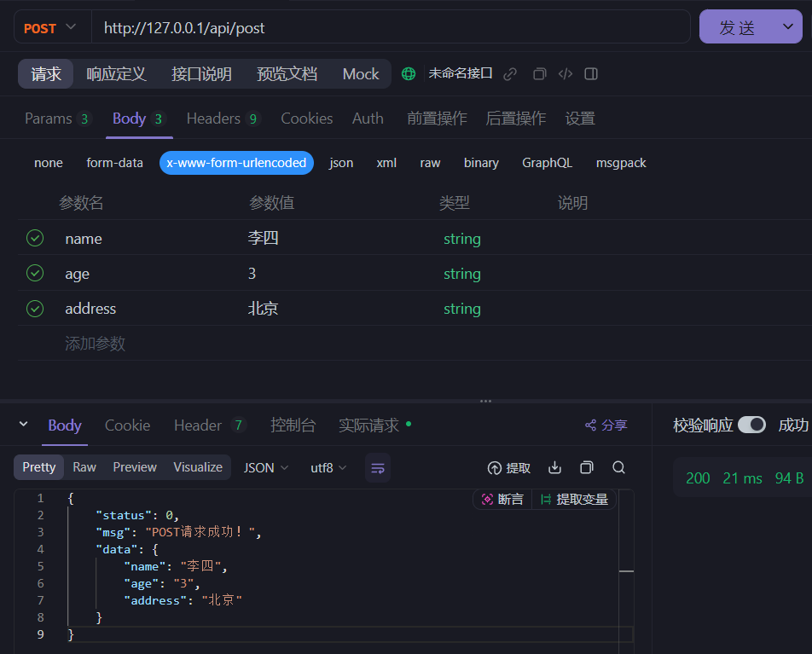Select the msgpack body type

pos(621,163)
